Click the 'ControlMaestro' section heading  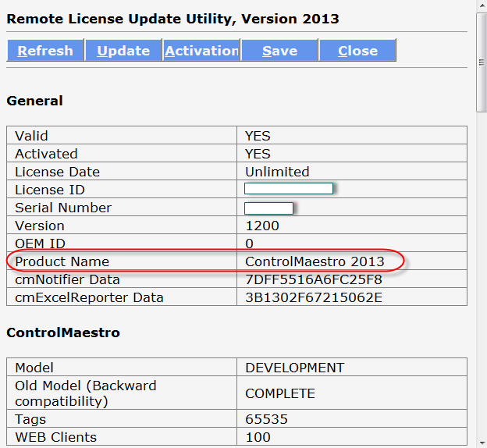pyautogui.click(x=63, y=332)
